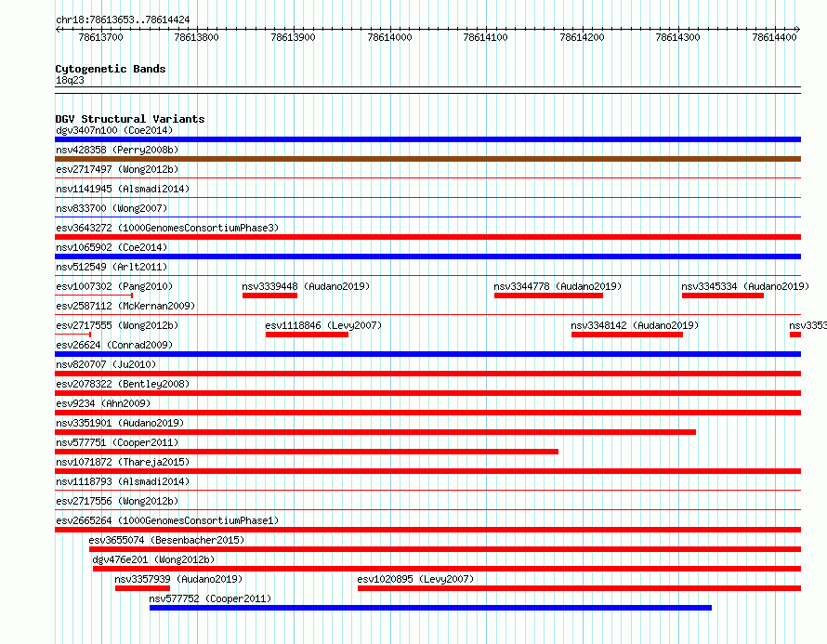This screenshot has height=644, width=827.
Task: Open the nsv3351901 (Audano2019) label
Action: (120, 423)
